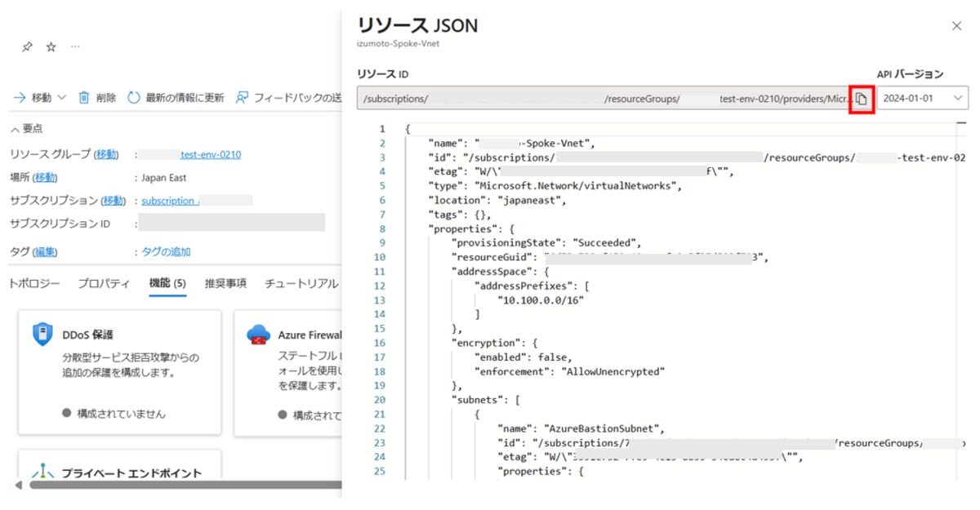Viewport: 980px width, 510px height.
Task: Select the 機能 (5) tab
Action: click(167, 283)
